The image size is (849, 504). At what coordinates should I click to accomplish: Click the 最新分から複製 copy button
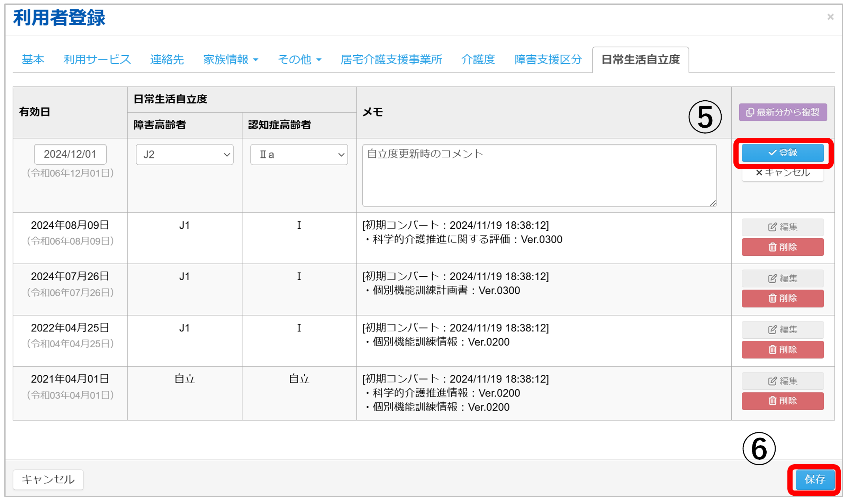783,112
